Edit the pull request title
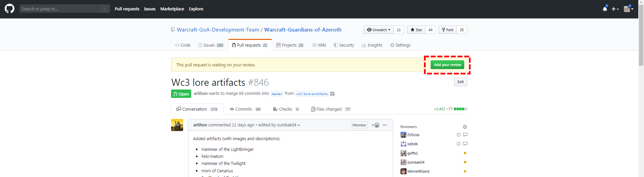 point(461,82)
